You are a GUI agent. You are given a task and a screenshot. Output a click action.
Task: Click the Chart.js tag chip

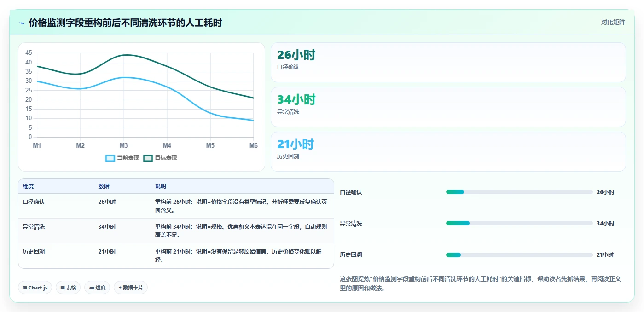[35, 288]
